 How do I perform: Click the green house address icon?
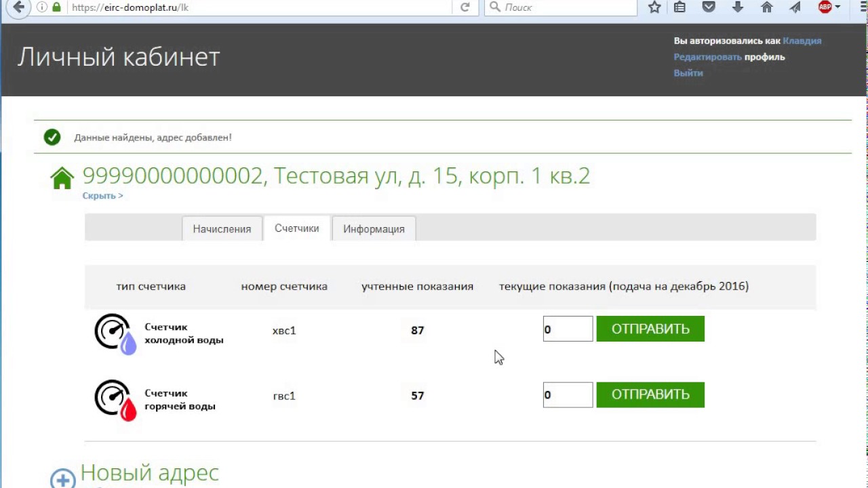click(62, 178)
